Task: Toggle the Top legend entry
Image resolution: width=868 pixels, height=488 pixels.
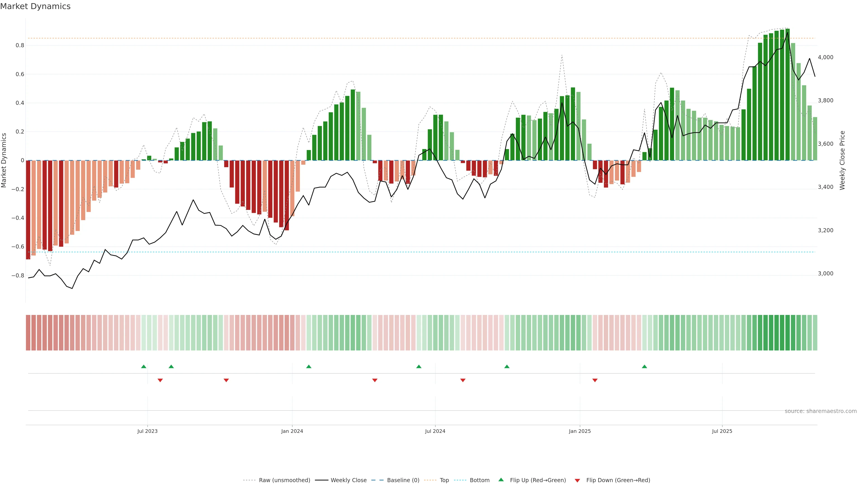Action: pos(444,480)
